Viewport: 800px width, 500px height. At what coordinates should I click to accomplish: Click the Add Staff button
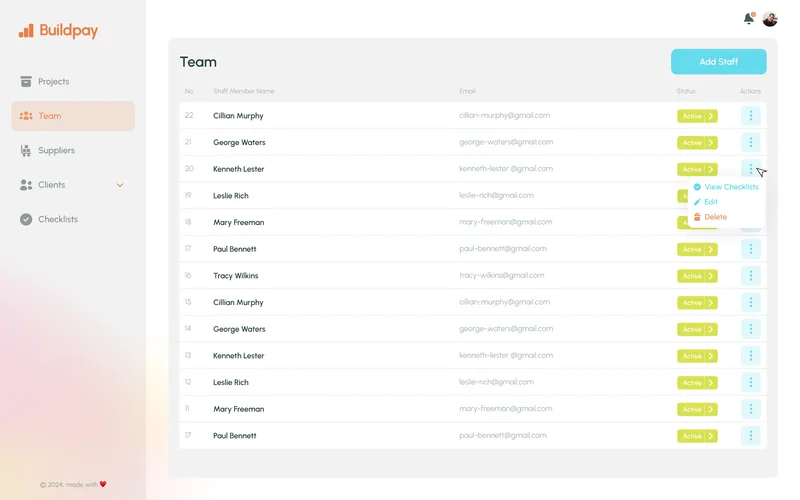click(718, 62)
